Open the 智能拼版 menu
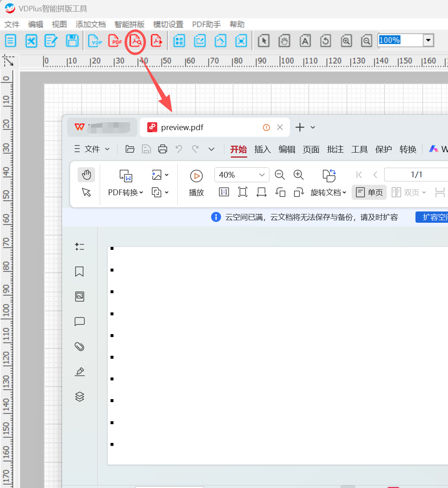Screen dimensions: 448x488 129,24
